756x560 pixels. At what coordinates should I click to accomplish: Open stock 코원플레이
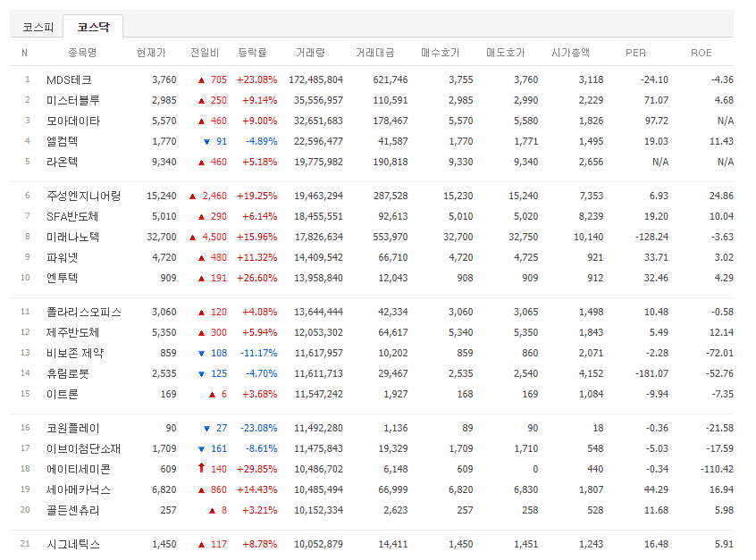point(72,428)
